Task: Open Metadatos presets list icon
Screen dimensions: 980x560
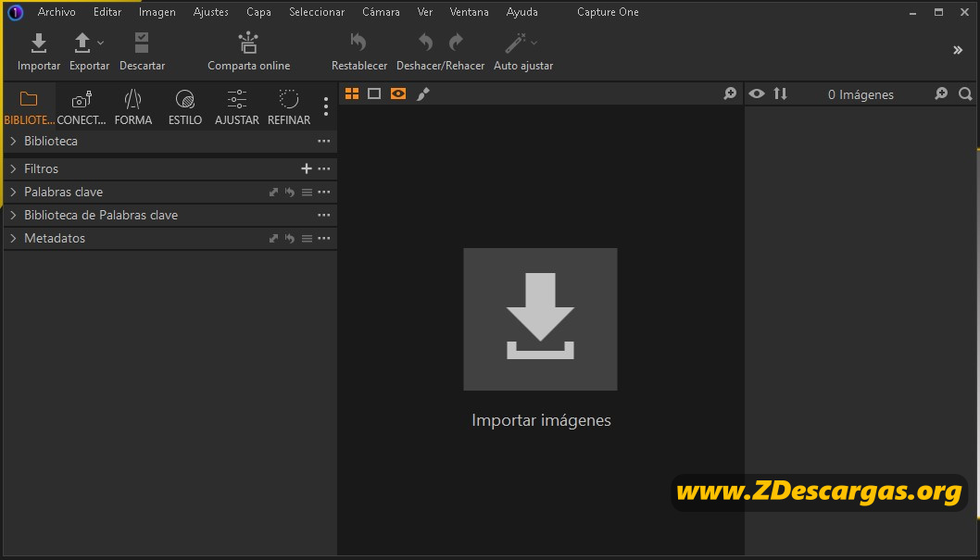Action: coord(307,239)
